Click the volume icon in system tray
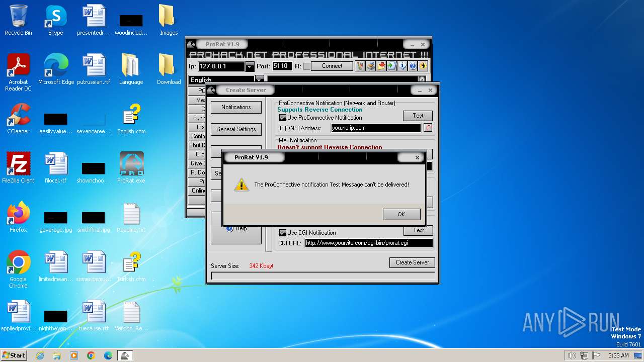The height and width of the screenshot is (362, 644). 572,355
